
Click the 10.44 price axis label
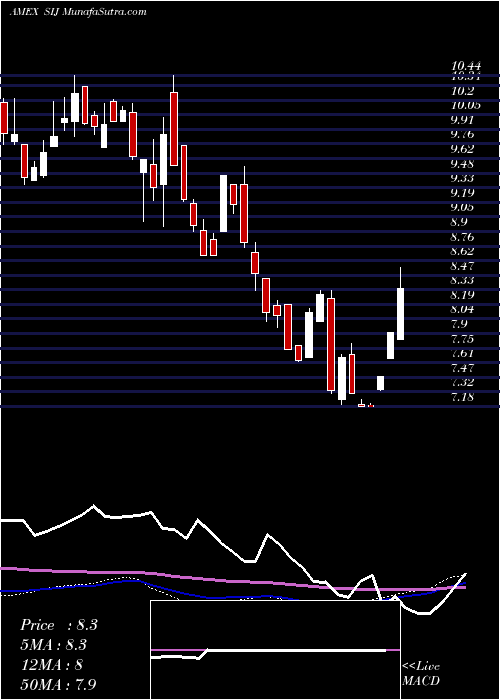point(466,67)
